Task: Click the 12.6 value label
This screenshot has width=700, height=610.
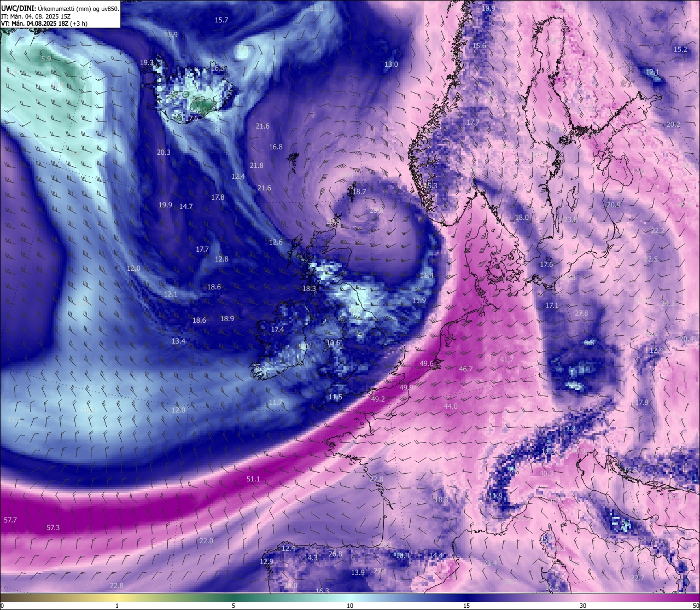Action: (276, 242)
